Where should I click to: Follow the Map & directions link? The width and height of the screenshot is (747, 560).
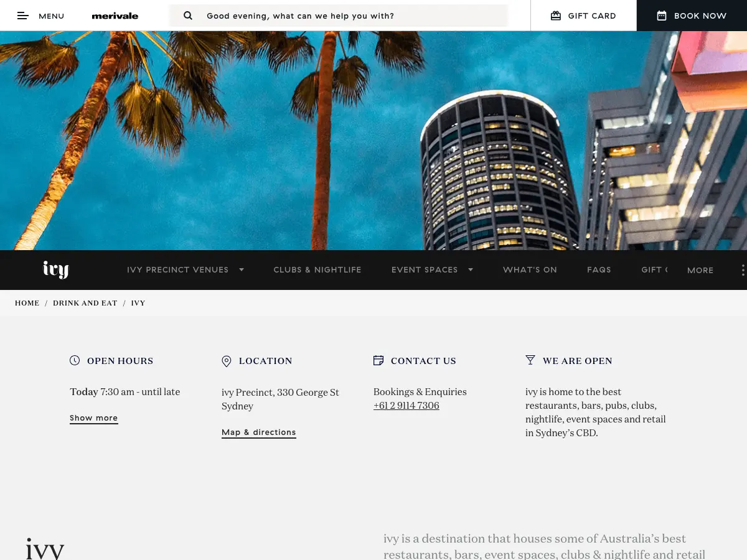coord(259,432)
